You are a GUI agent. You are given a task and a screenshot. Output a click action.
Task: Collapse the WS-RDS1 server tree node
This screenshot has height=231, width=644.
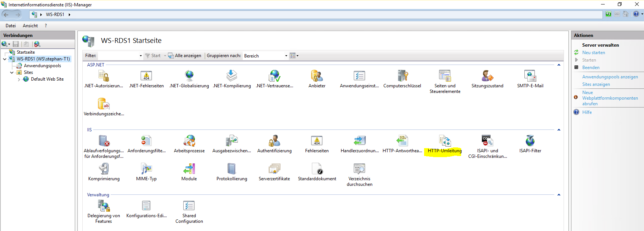pos(5,59)
